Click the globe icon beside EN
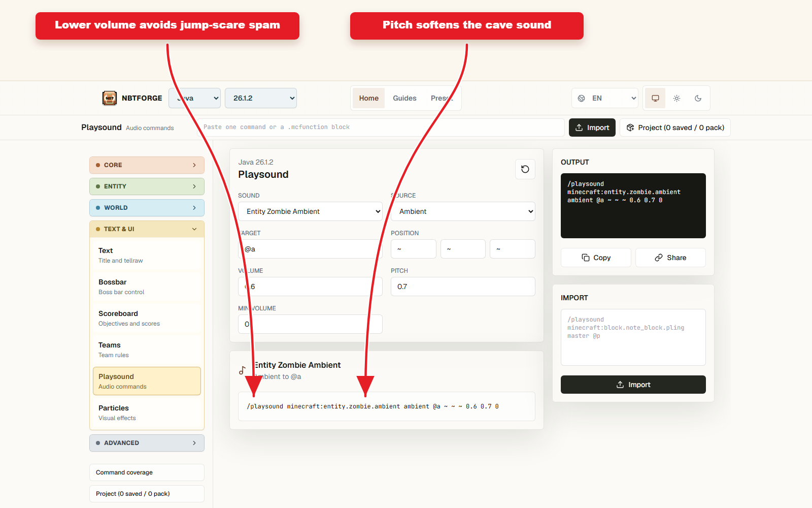Image resolution: width=812 pixels, height=508 pixels. tap(582, 98)
